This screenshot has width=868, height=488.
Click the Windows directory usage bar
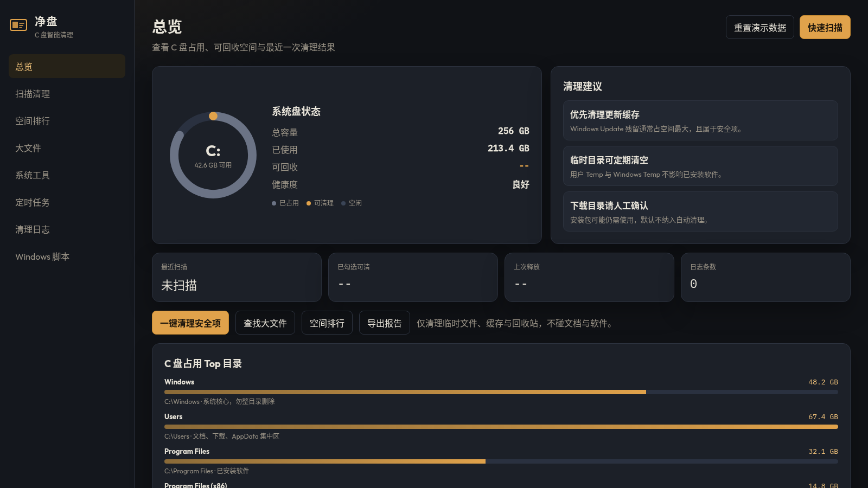[501, 391]
